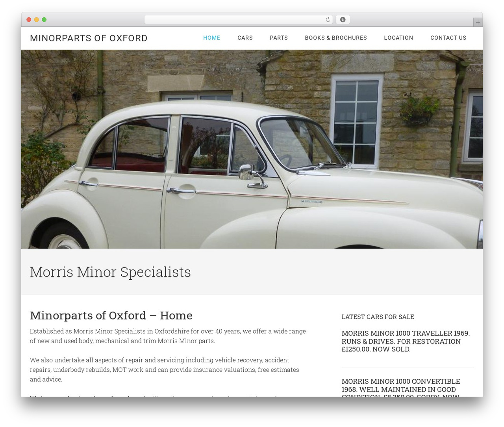Viewport: 504px width, 427px height.
Task: Minimize the window with the yellow button
Action: click(x=36, y=20)
